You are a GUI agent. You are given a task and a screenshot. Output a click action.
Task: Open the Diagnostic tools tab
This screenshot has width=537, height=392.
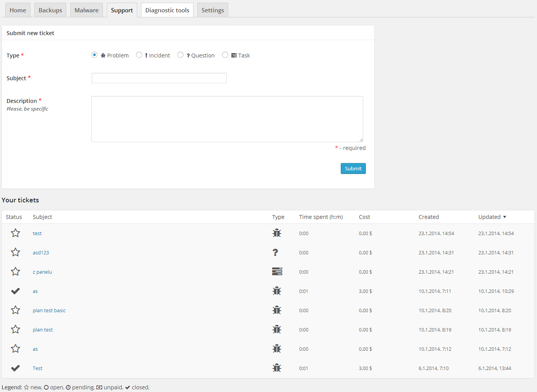click(x=167, y=10)
